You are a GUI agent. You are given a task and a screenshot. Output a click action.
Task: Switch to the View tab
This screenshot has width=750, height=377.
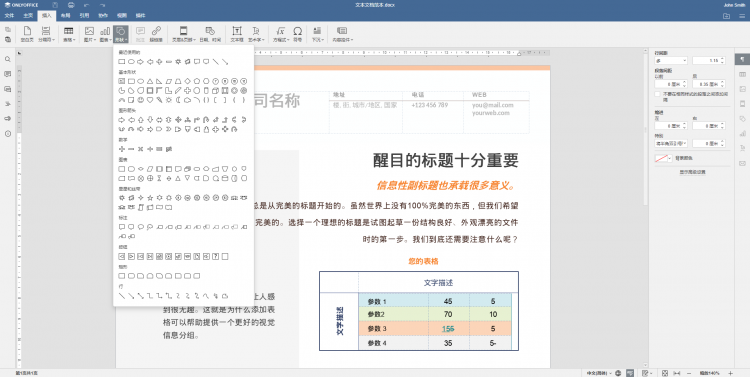121,15
